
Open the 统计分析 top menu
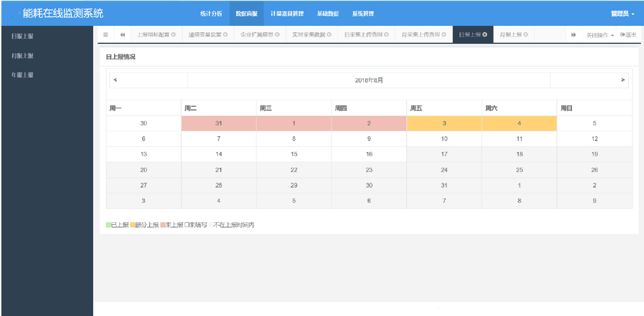(211, 14)
